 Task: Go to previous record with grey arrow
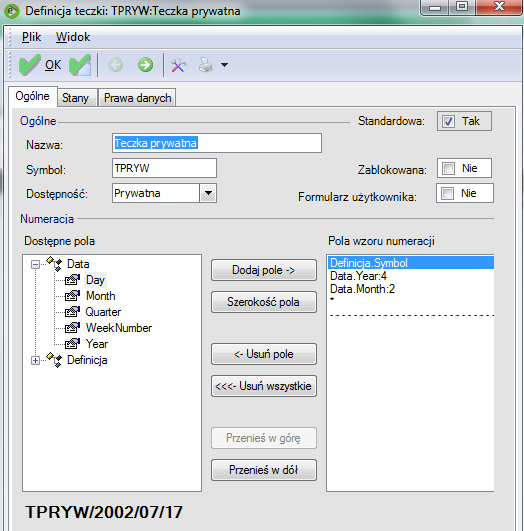[116, 65]
